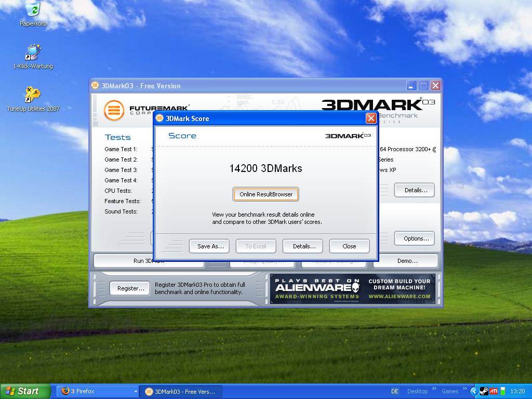Click the Game Test 3 label

[121, 170]
